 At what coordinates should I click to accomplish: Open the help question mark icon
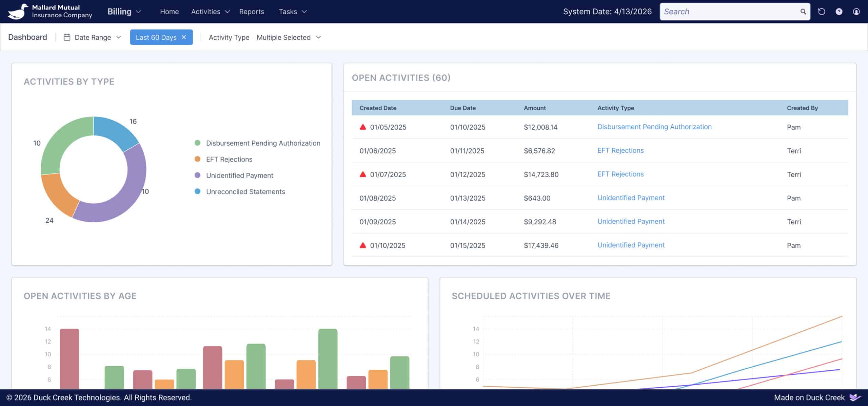(x=839, y=12)
